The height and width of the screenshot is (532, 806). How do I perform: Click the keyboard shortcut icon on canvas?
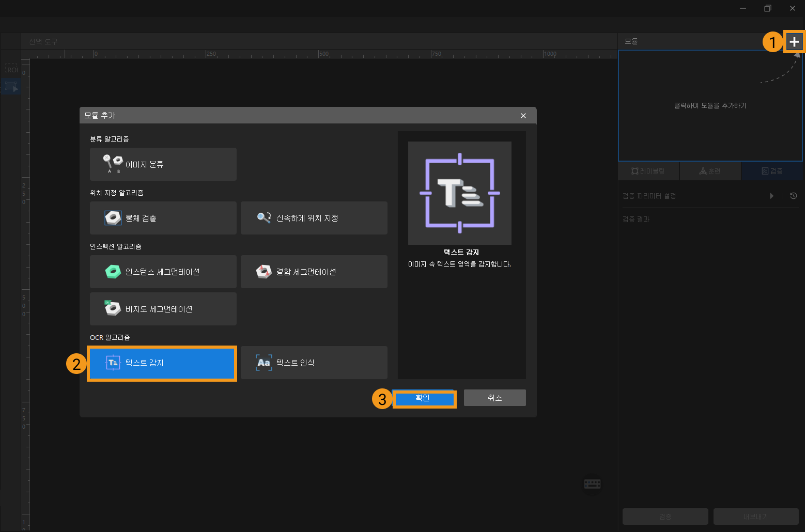coord(592,484)
